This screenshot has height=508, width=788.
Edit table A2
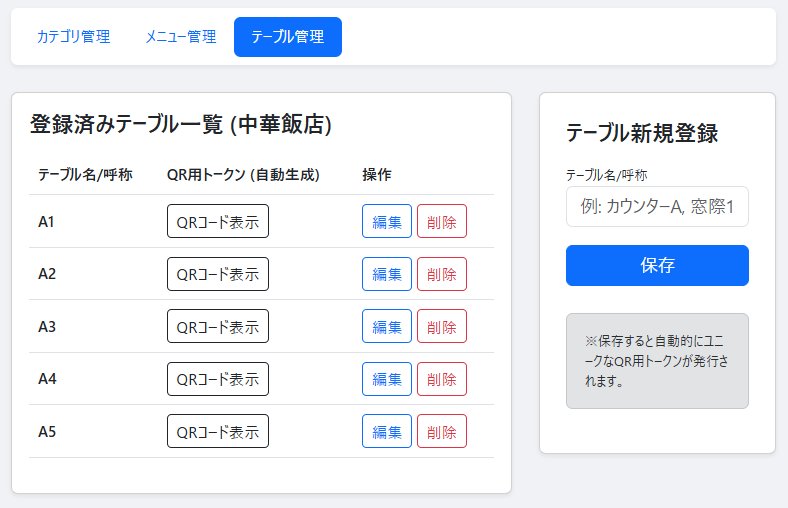(x=387, y=274)
